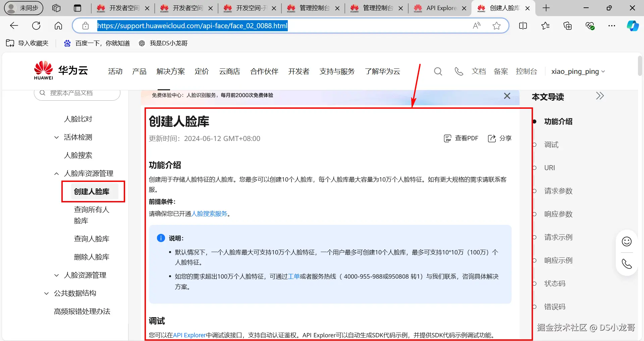Follow the 人脸搜索服务 link
The height and width of the screenshot is (341, 644).
(209, 214)
